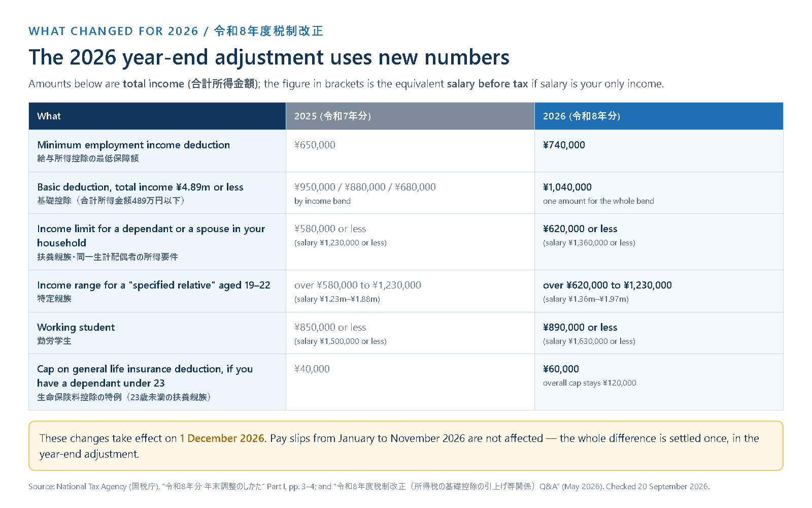The width and height of the screenshot is (812, 508).
Task: Select the ¥60,000 cap value
Action: click(x=561, y=369)
